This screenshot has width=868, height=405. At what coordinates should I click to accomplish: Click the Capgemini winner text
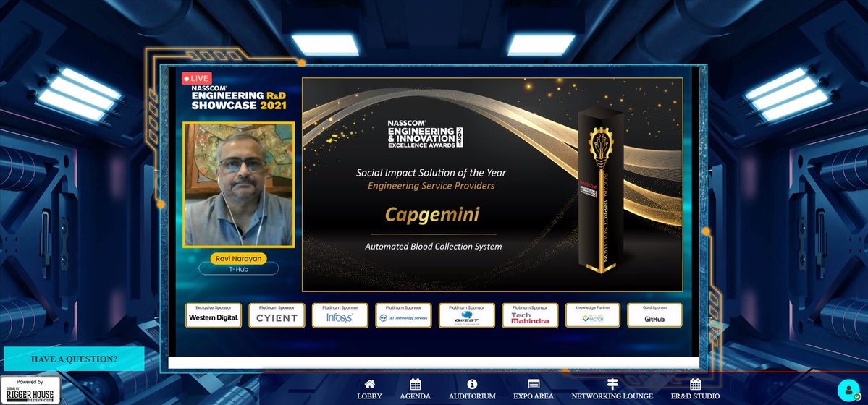click(432, 216)
